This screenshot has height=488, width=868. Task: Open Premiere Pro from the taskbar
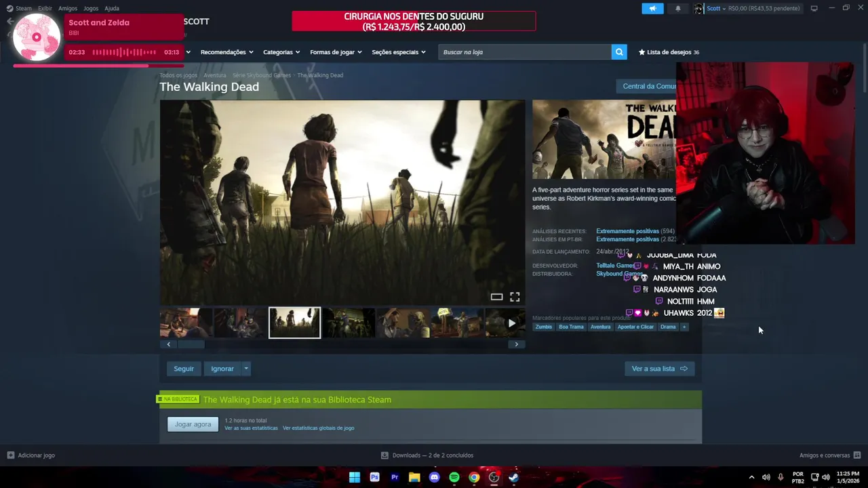394,477
